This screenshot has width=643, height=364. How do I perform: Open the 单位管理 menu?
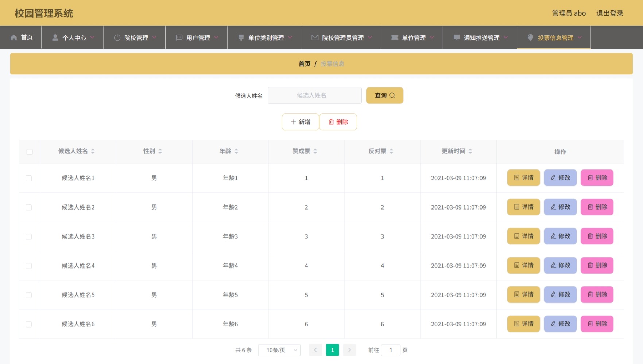[x=412, y=37]
